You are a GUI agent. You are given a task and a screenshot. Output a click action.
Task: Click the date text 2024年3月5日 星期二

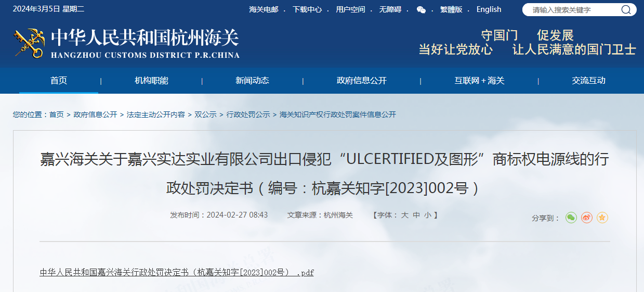pos(48,9)
